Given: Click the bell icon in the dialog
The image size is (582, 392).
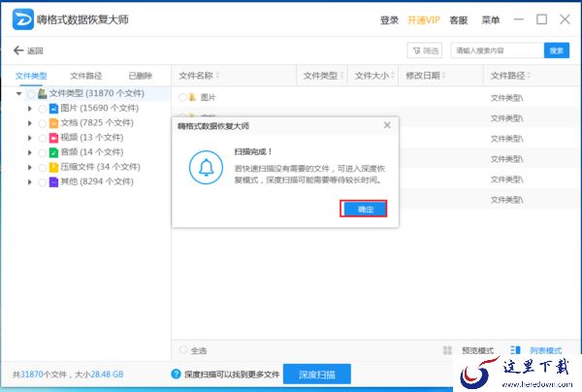Looking at the screenshot, I should (206, 168).
